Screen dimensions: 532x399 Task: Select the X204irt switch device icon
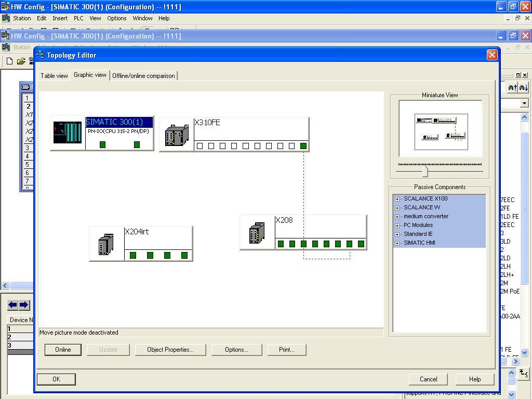tap(106, 244)
